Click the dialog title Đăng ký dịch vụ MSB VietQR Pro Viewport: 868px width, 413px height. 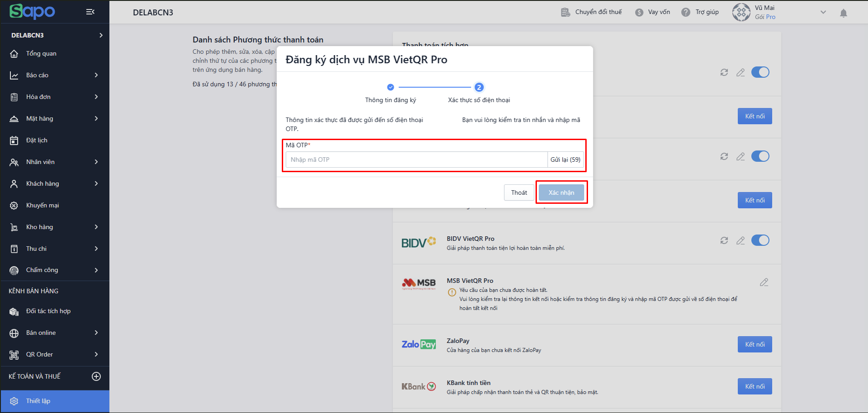pyautogui.click(x=366, y=60)
